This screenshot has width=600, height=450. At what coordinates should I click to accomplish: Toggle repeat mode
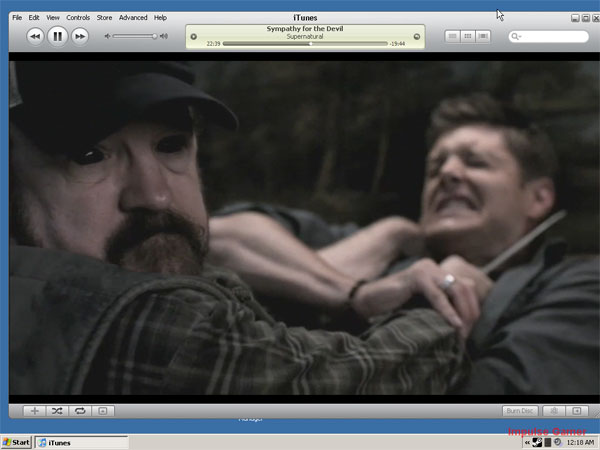pos(80,411)
